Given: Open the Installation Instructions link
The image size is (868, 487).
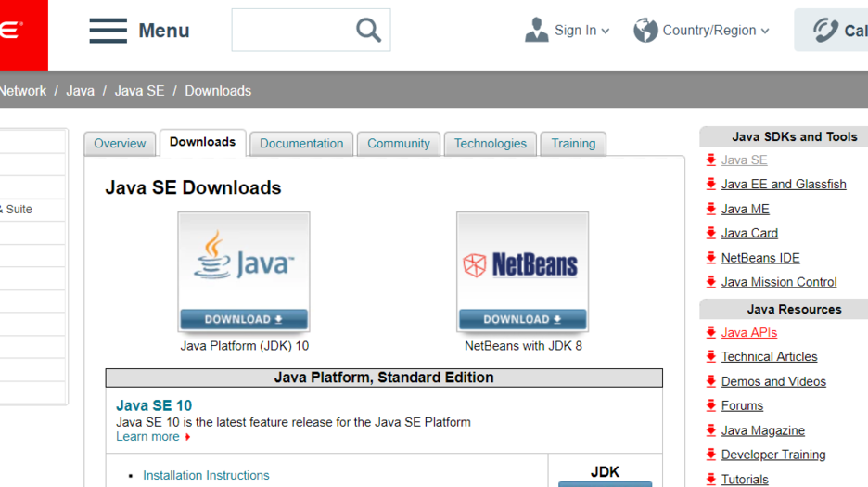Looking at the screenshot, I should click(206, 475).
